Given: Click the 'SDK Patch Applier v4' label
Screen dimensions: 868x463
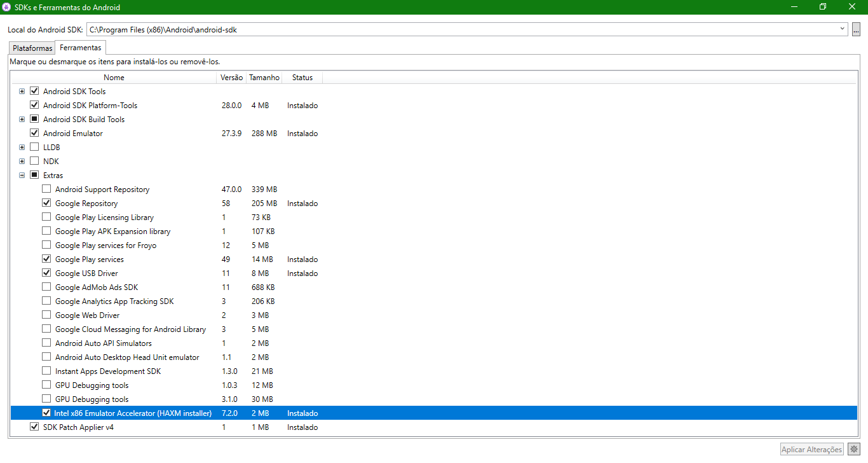Looking at the screenshot, I should click(79, 427).
